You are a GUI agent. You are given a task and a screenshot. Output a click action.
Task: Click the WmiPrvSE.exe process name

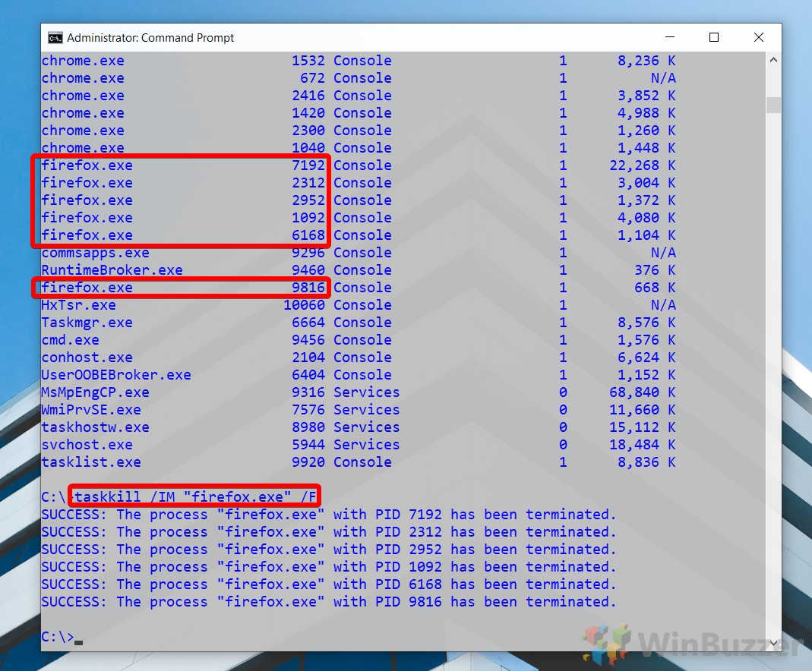pyautogui.click(x=91, y=410)
